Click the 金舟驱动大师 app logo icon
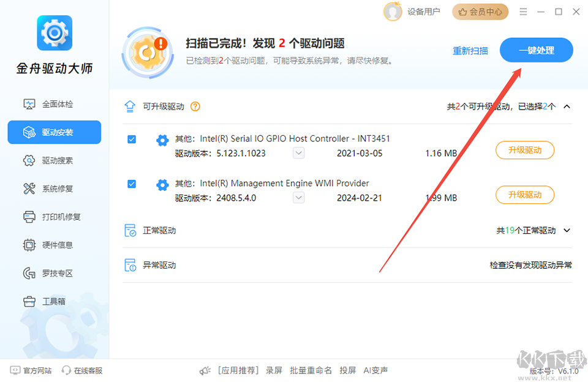The height and width of the screenshot is (382, 588). [55, 33]
